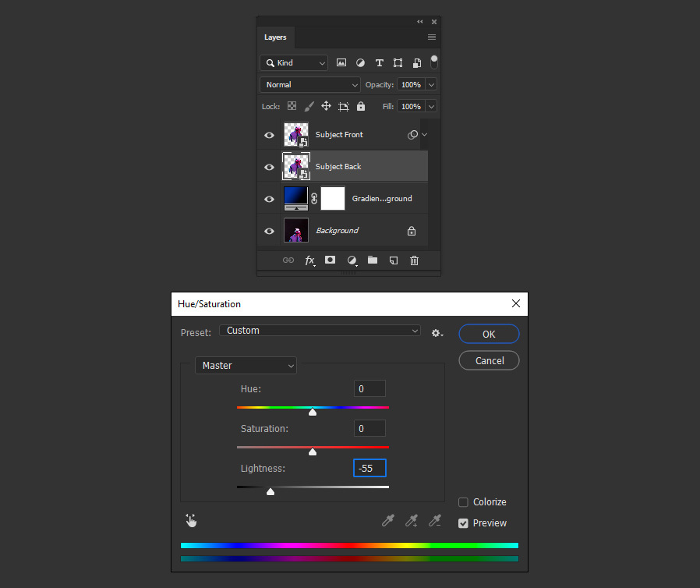Filter layers by adjustment layer icon
Image resolution: width=700 pixels, height=588 pixels.
point(360,63)
